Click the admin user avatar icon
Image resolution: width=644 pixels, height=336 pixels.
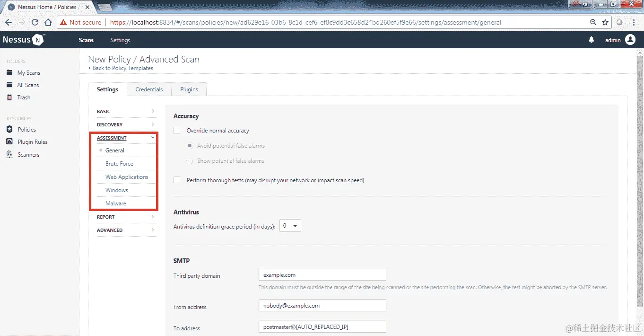coord(630,40)
